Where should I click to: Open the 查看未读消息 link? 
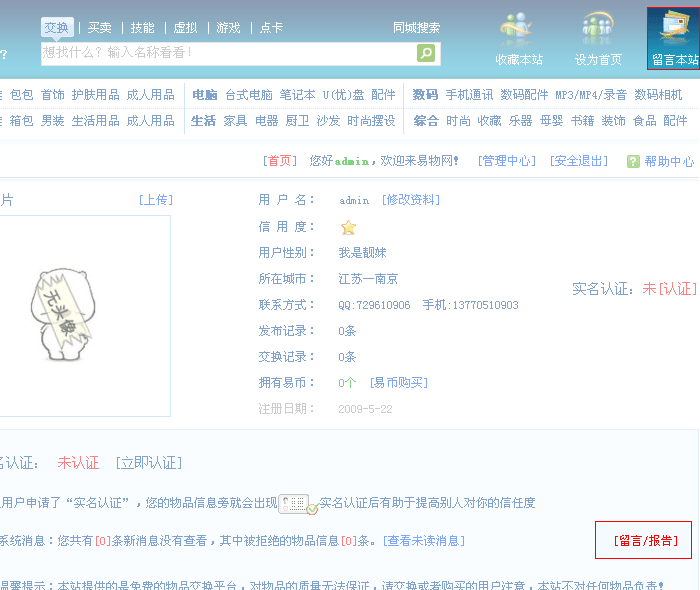tap(424, 541)
